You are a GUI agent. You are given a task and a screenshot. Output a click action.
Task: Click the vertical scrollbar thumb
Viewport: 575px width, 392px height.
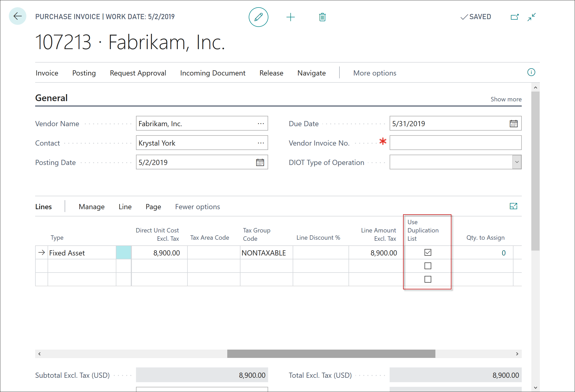535,171
